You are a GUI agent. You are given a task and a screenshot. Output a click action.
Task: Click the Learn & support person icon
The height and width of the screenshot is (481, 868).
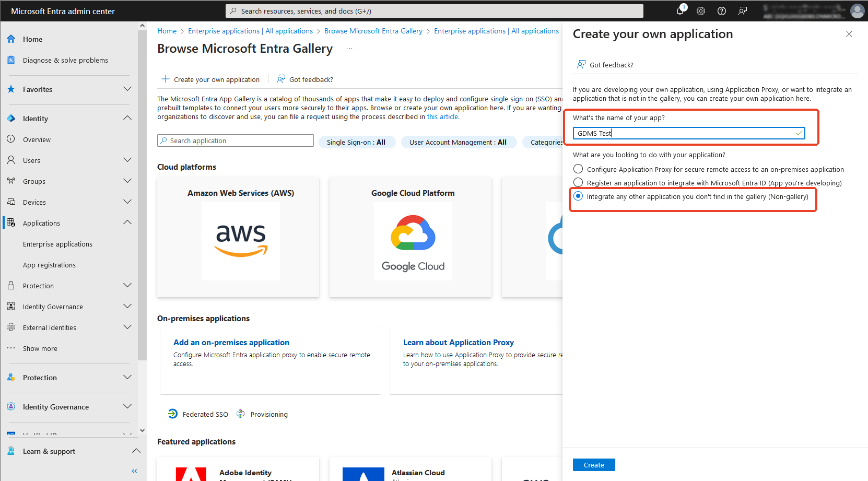(x=11, y=451)
